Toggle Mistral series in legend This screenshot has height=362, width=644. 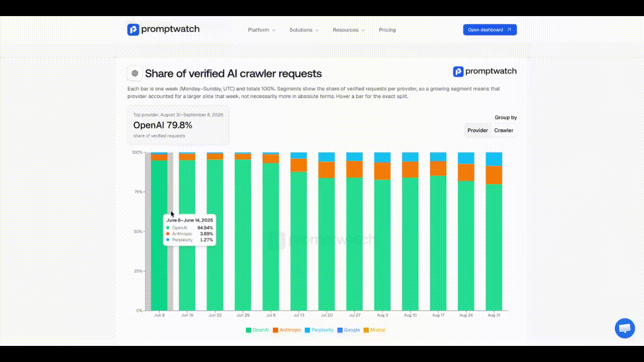tap(374, 330)
